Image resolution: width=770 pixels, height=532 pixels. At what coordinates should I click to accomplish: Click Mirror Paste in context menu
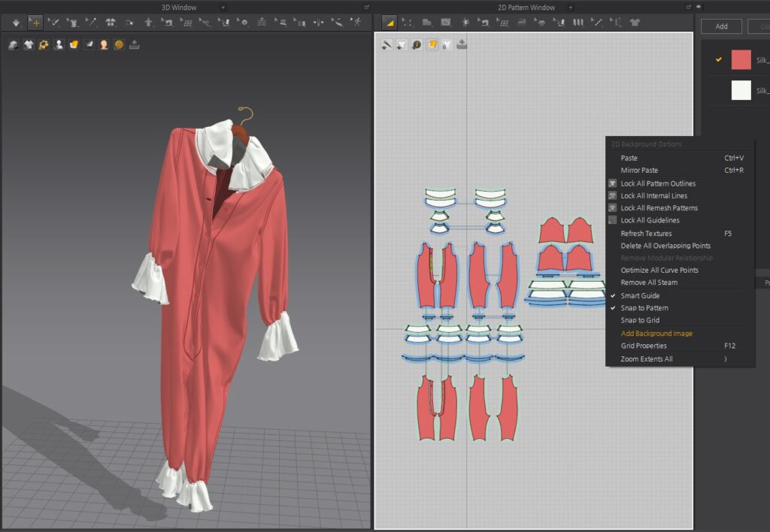pos(639,171)
